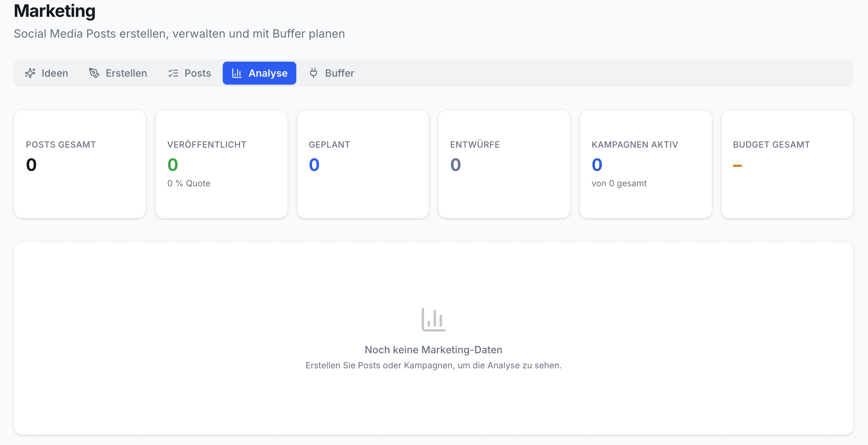Click the blue 0 under Kampagnen Aktiv
The height and width of the screenshot is (445, 868).
pos(597,165)
